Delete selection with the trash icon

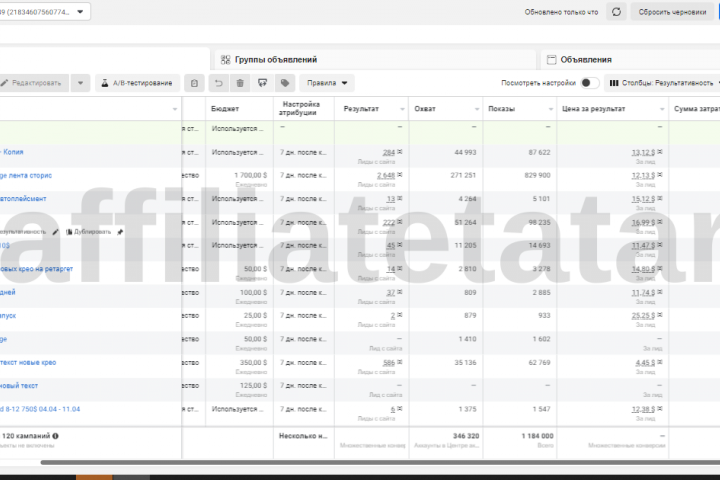click(240, 83)
